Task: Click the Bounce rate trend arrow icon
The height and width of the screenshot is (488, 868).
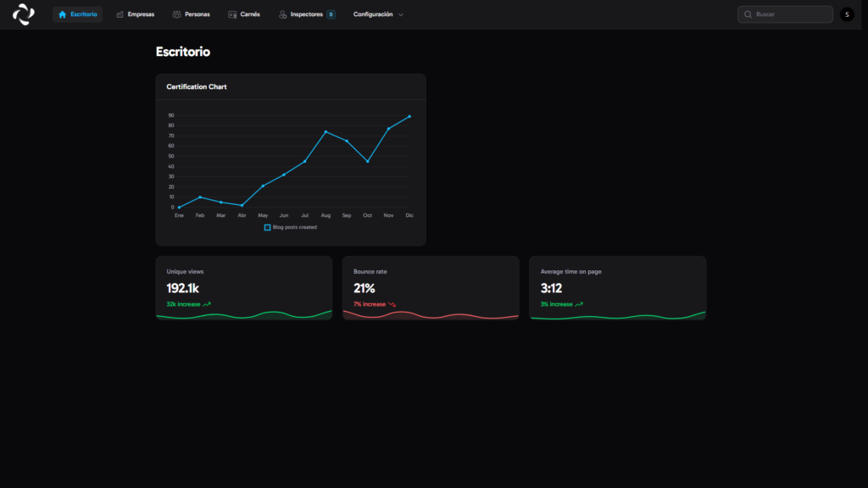Action: click(x=392, y=304)
